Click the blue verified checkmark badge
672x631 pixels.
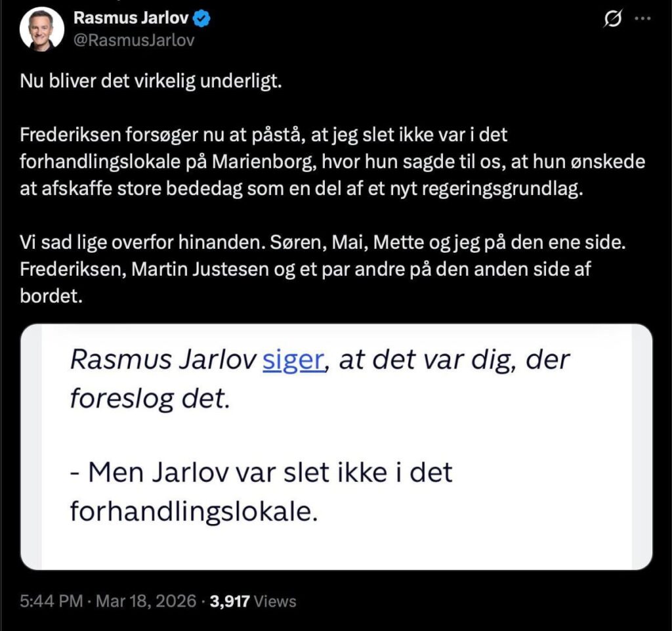pyautogui.click(x=202, y=18)
